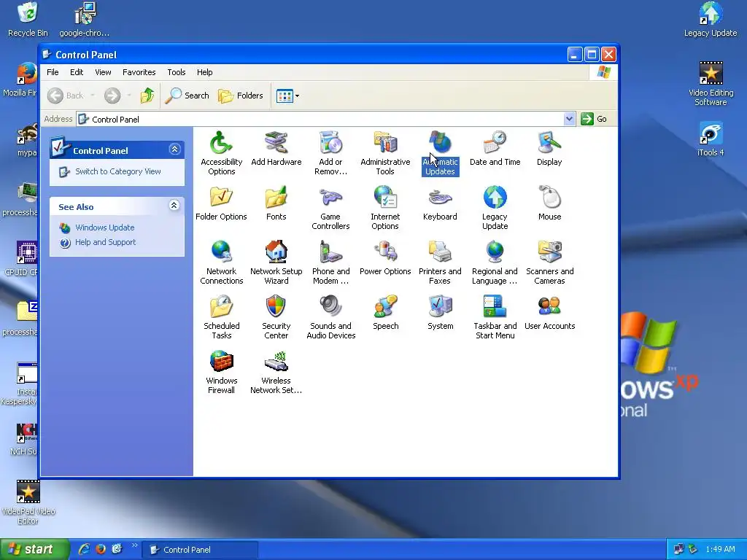Select the iTools 4 desktop shortcut
Image resolution: width=747 pixels, height=560 pixels.
(x=711, y=139)
